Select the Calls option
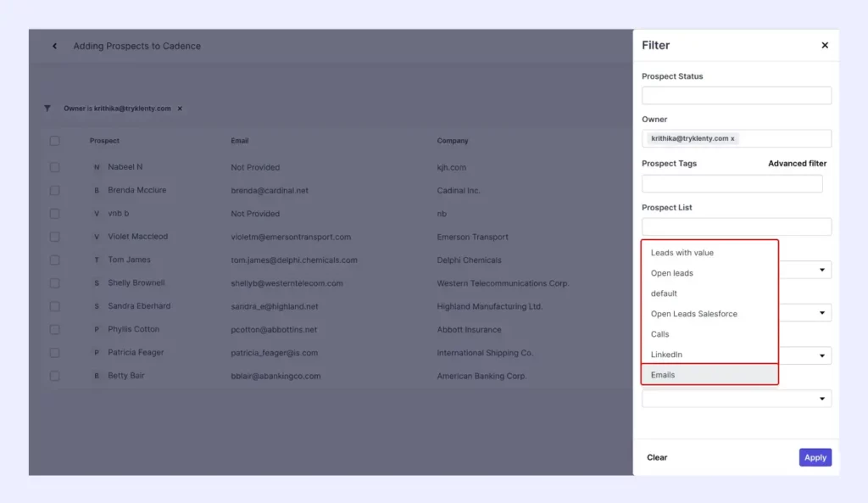This screenshot has width=868, height=503. (x=709, y=334)
